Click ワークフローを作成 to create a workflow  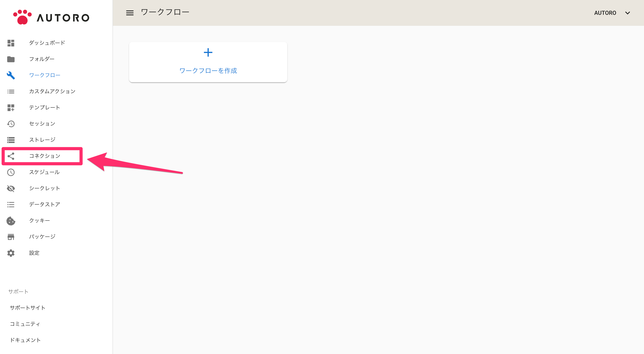pyautogui.click(x=208, y=71)
